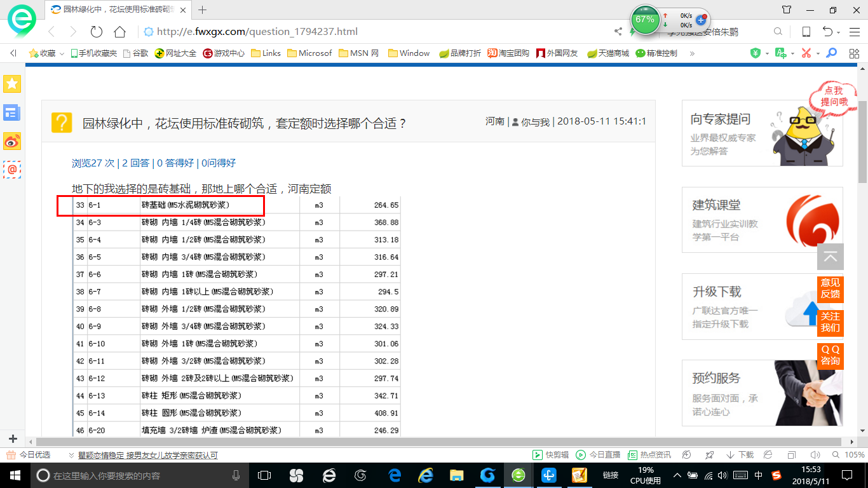The width and height of the screenshot is (868, 488).
Task: Click the green shield yuan icon
Action: (x=756, y=53)
